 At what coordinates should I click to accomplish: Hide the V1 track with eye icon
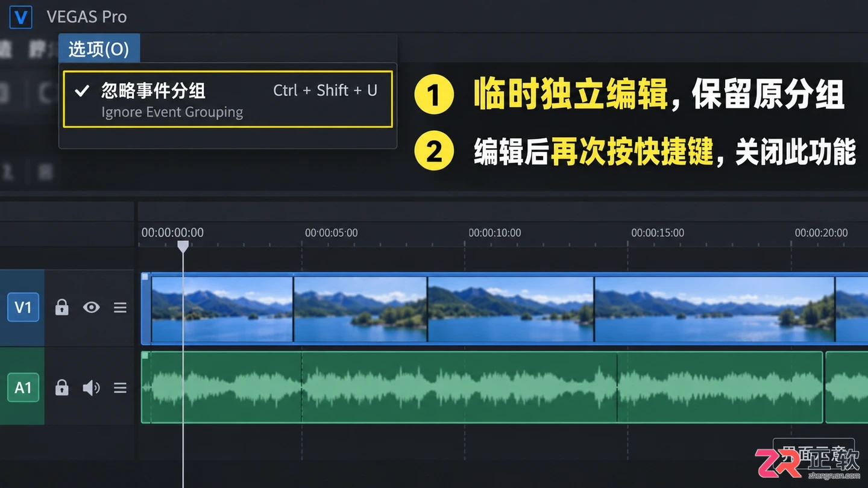[x=92, y=307]
